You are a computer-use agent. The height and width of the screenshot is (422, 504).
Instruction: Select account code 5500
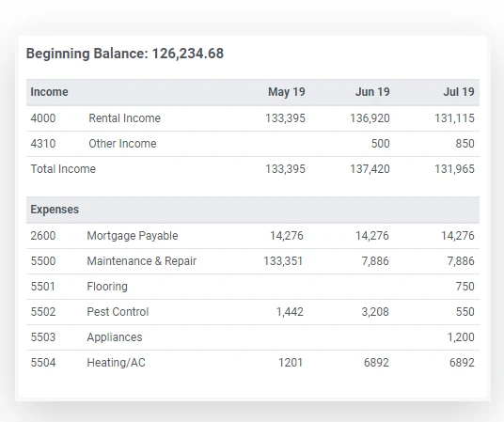pos(43,261)
